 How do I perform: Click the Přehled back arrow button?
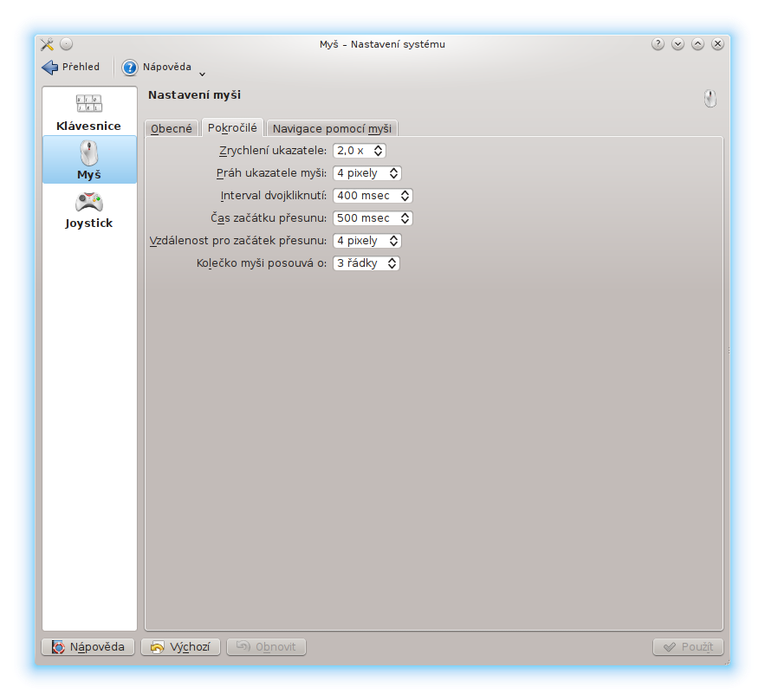pos(71,67)
